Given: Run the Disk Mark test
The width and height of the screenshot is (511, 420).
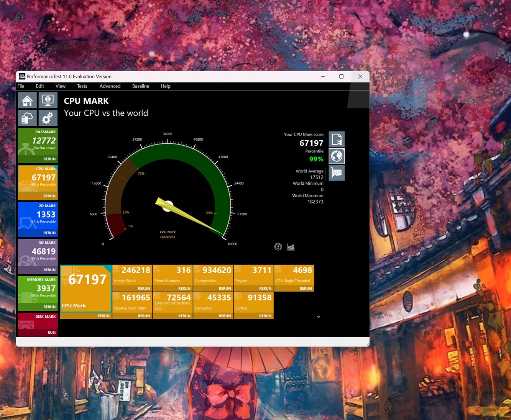Looking at the screenshot, I should 51,333.
